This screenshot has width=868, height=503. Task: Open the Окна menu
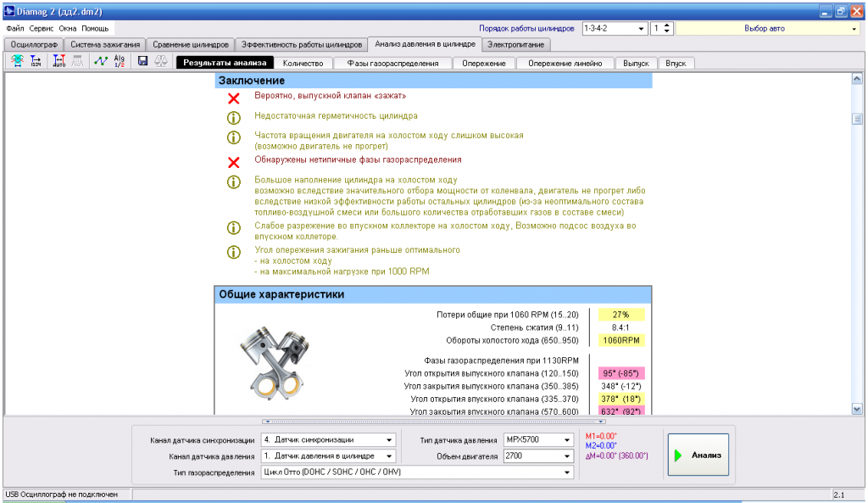pos(68,28)
